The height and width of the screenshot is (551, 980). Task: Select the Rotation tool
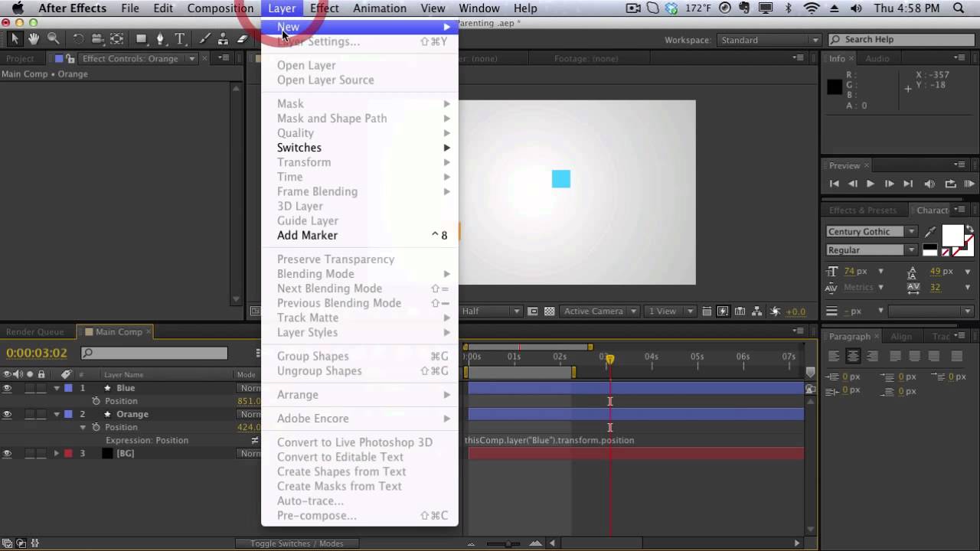(x=78, y=39)
